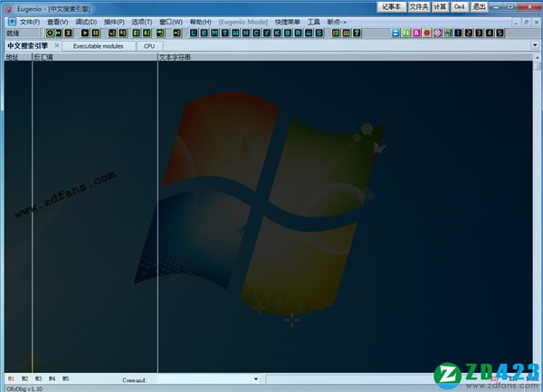Switch to the Executable modules tab
The image size is (543, 392).
click(99, 46)
